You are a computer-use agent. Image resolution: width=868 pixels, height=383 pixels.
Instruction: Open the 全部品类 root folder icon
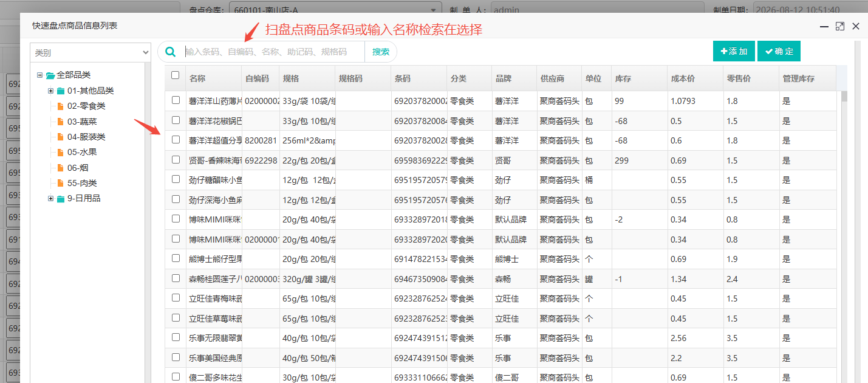pyautogui.click(x=50, y=75)
